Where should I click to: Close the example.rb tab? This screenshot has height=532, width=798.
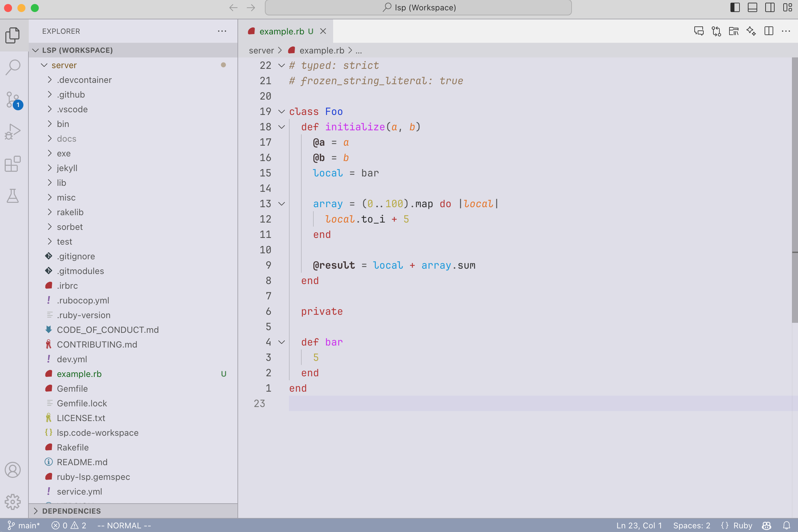click(323, 31)
